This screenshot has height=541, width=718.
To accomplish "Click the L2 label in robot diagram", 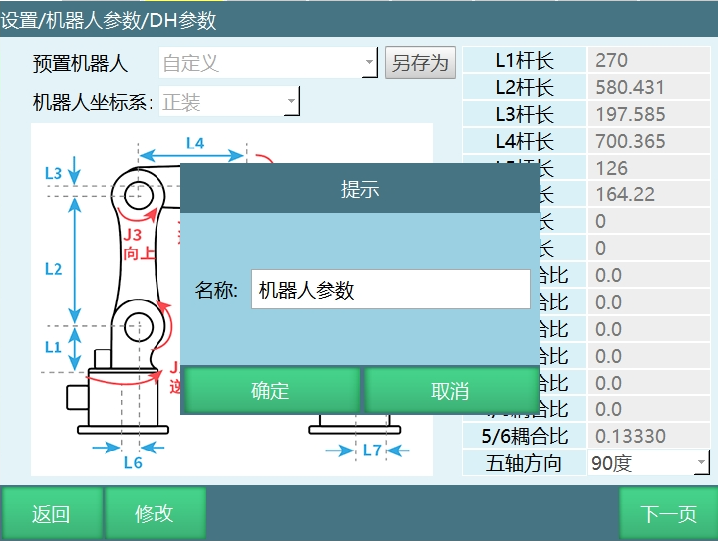I will pyautogui.click(x=53, y=269).
